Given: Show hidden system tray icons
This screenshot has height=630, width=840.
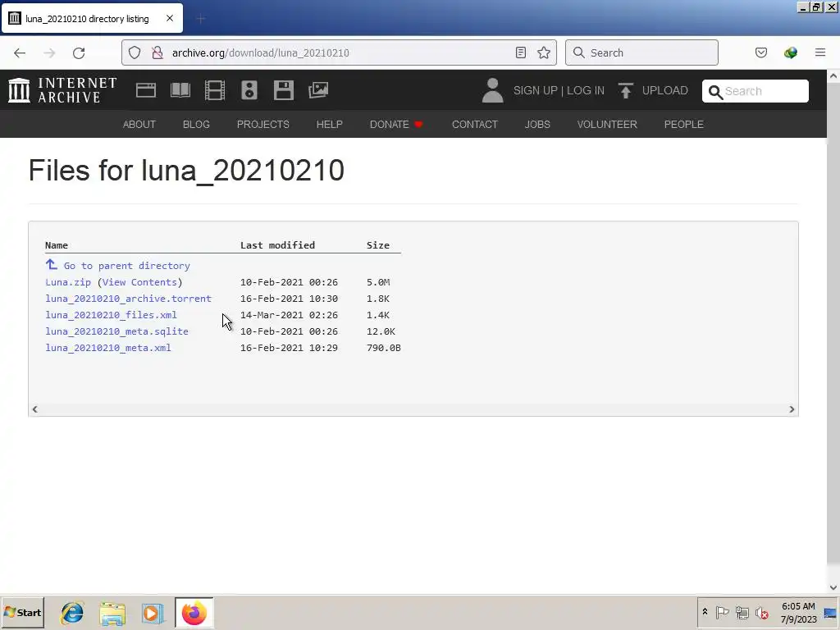Looking at the screenshot, I should (705, 612).
